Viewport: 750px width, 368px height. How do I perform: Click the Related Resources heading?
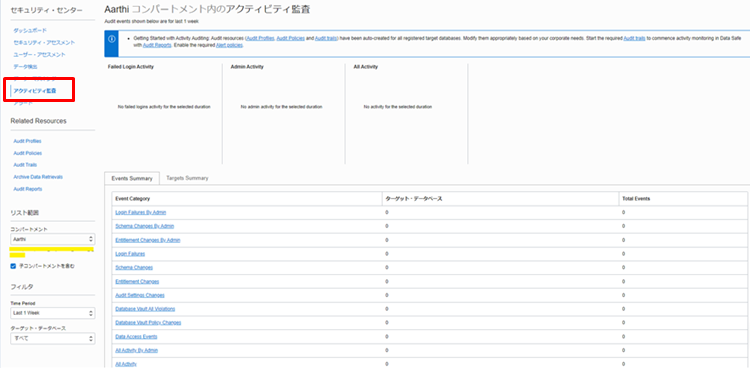pos(38,121)
